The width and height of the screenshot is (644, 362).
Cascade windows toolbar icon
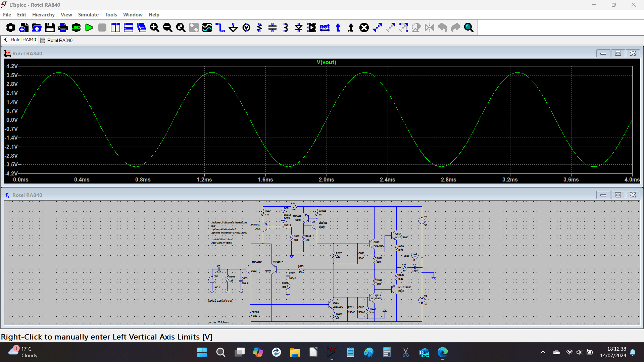click(x=142, y=28)
